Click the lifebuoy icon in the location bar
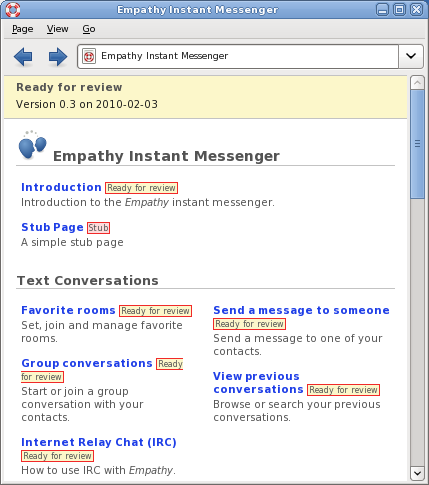The image size is (429, 485). pyautogui.click(x=89, y=56)
